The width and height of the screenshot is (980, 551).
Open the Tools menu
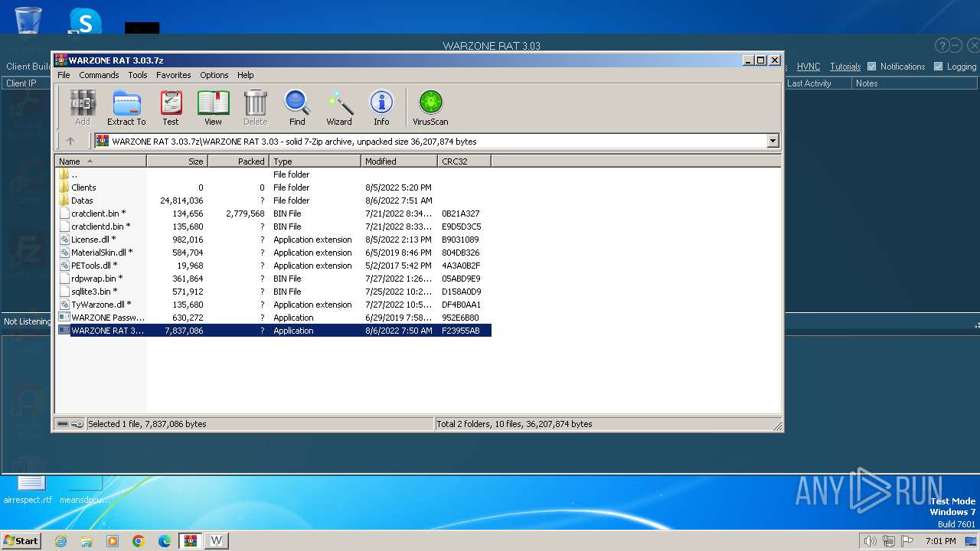pyautogui.click(x=138, y=75)
